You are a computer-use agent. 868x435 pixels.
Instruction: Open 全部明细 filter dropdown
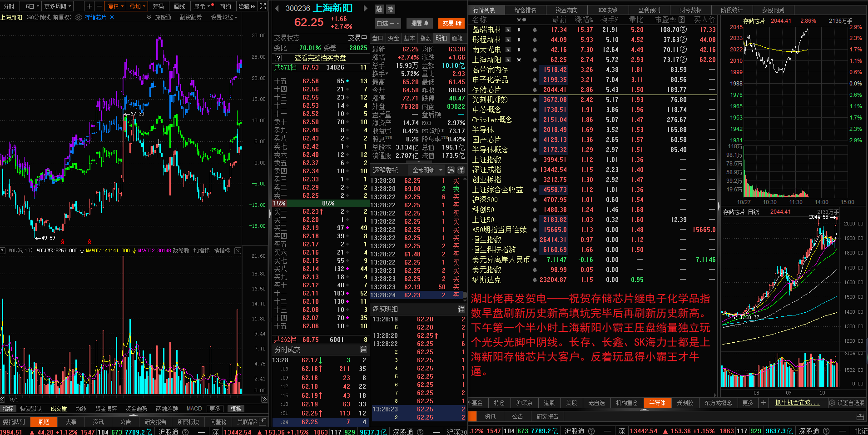[427, 170]
